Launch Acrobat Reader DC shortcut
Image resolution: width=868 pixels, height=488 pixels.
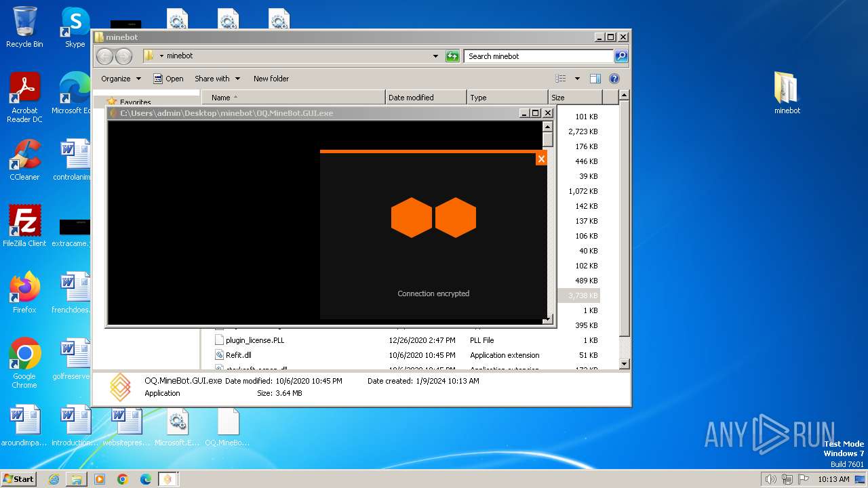coord(24,98)
